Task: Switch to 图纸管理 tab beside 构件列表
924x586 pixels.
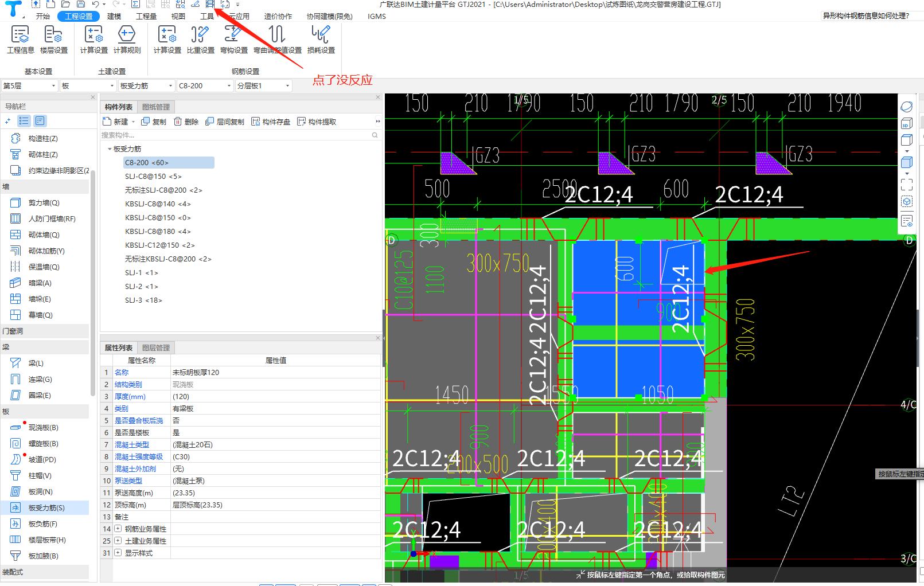Action: (156, 107)
